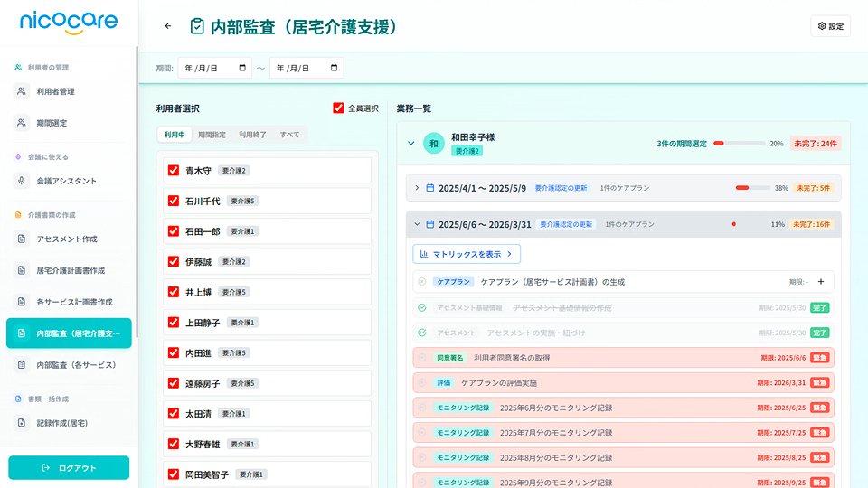The width and height of the screenshot is (868, 488).
Task: Click the microphone icon for 会議アシスタント
Action: [21, 181]
